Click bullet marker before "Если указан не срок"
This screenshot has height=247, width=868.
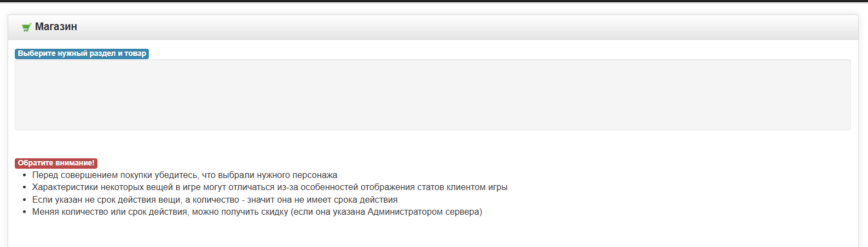pos(24,200)
